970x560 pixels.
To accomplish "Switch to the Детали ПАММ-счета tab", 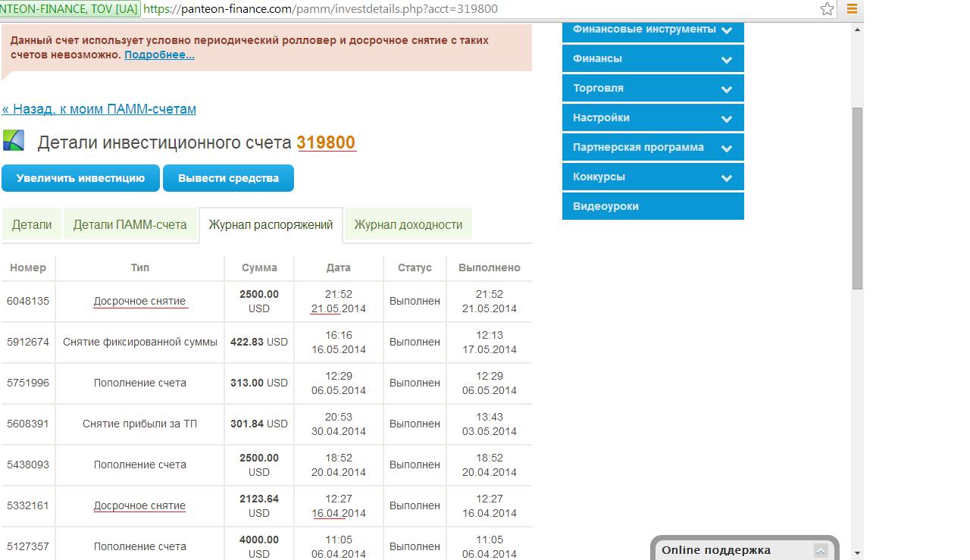I will pyautogui.click(x=130, y=224).
